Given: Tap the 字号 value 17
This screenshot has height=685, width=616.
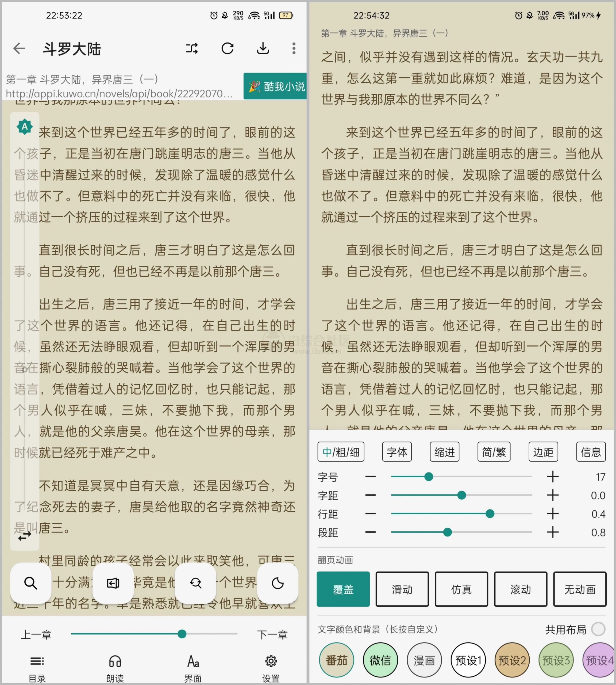Looking at the screenshot, I should 600,477.
